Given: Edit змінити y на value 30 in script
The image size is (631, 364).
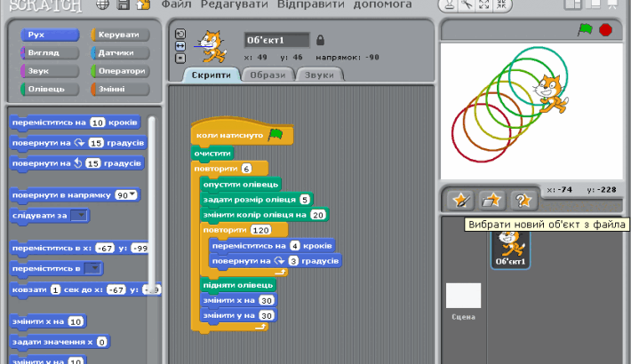Looking at the screenshot, I should [x=267, y=316].
